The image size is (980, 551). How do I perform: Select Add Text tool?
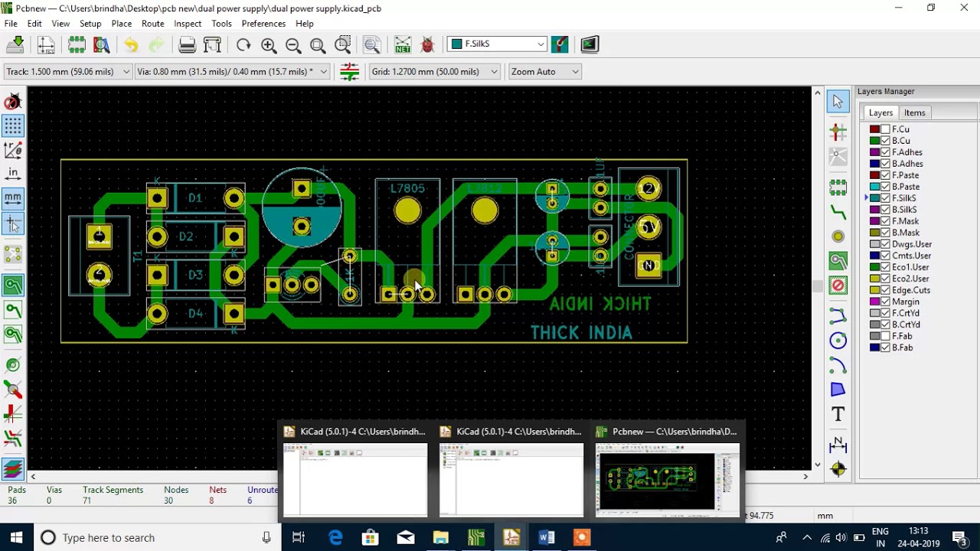click(838, 414)
